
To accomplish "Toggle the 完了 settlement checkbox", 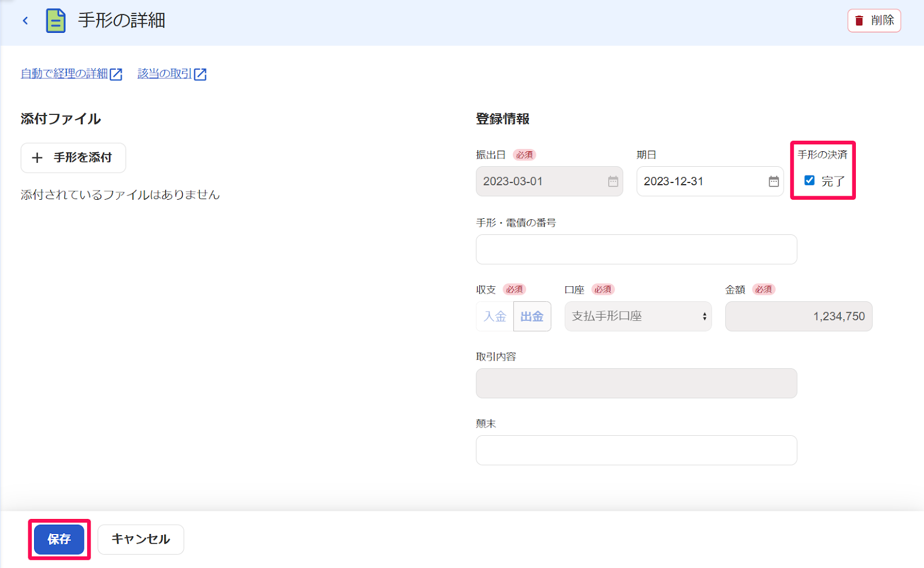I will 810,180.
